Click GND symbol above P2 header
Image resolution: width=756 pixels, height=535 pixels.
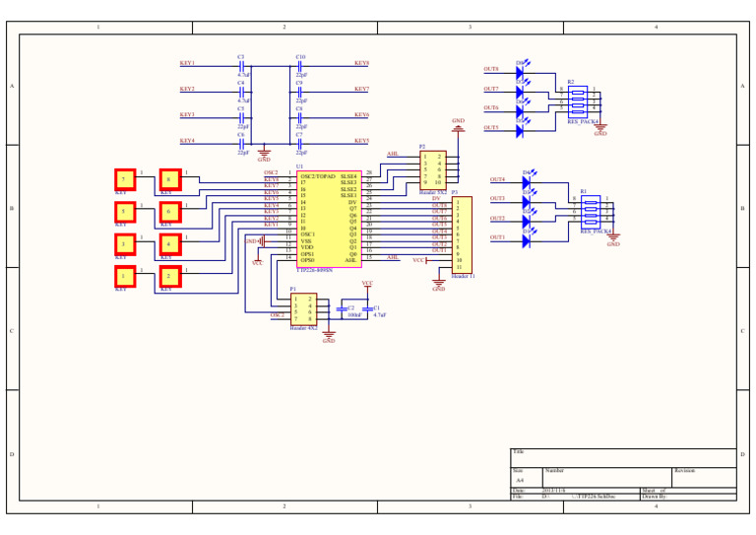coord(458,126)
